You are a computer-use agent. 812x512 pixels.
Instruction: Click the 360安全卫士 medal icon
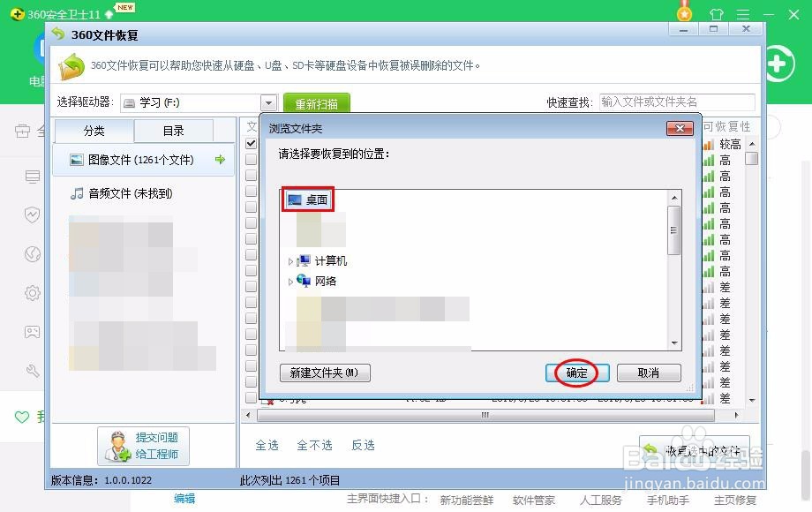685,11
